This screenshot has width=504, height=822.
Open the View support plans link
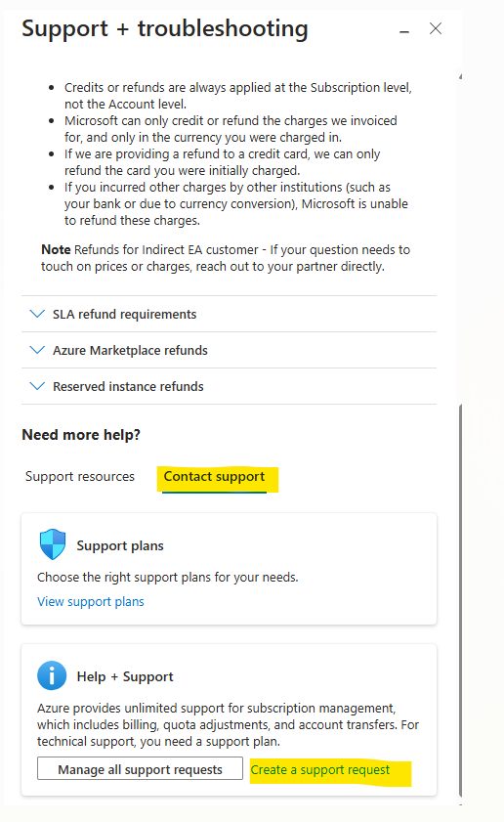91,601
